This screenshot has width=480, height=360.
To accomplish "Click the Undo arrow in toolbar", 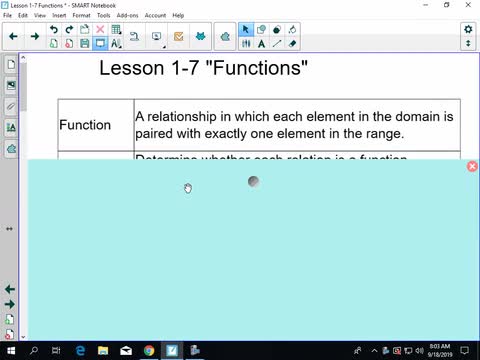I will click(54, 29).
